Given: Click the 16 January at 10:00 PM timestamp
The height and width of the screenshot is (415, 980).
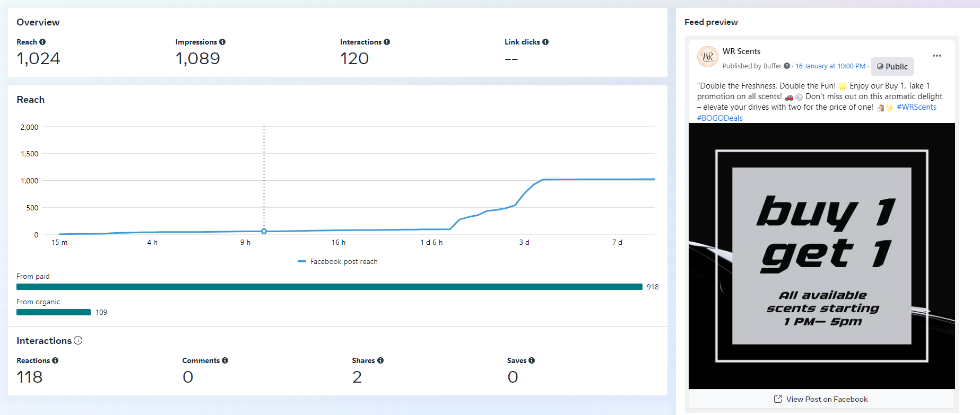Looking at the screenshot, I should (830, 66).
